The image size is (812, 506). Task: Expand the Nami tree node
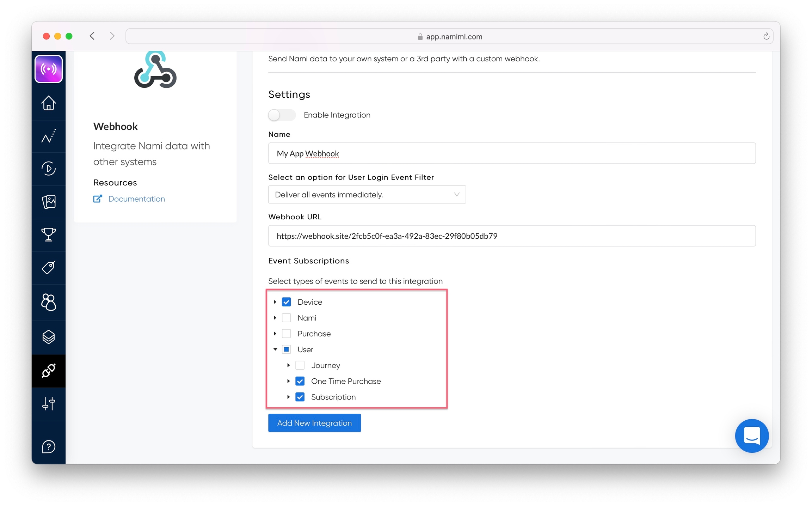[275, 318]
